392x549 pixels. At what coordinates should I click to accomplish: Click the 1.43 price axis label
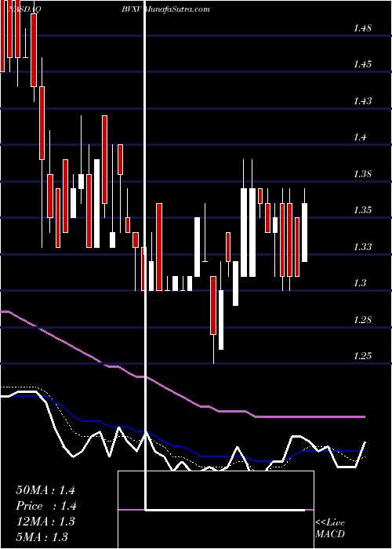point(362,101)
